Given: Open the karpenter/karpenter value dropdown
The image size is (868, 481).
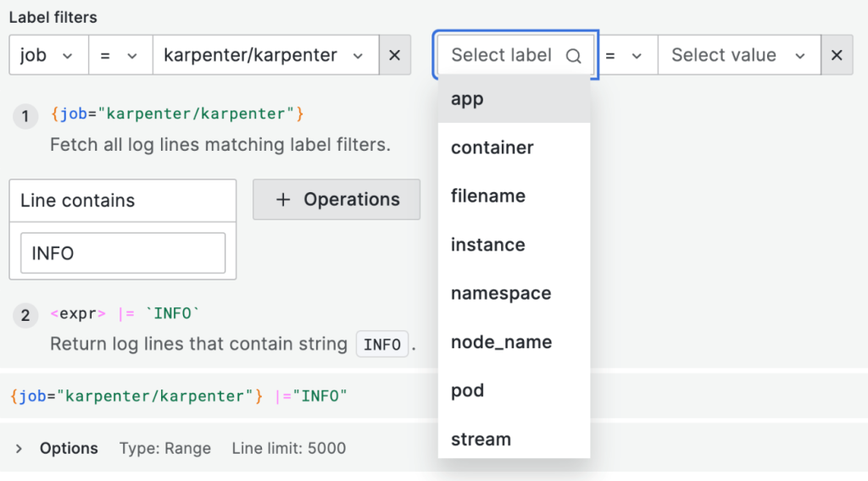Looking at the screenshot, I should 264,56.
